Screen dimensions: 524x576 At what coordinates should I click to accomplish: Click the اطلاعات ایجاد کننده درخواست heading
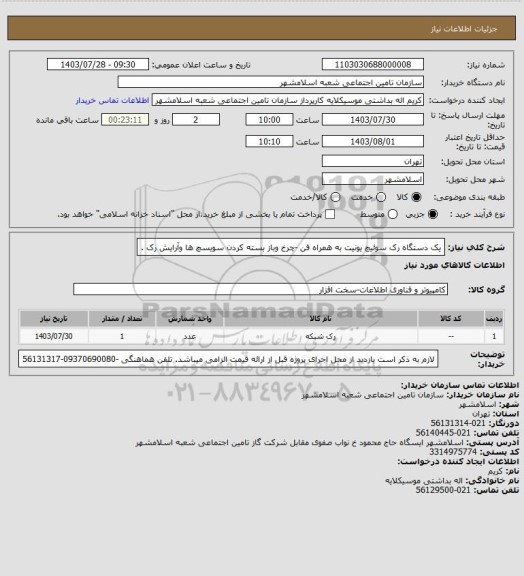click(x=458, y=461)
